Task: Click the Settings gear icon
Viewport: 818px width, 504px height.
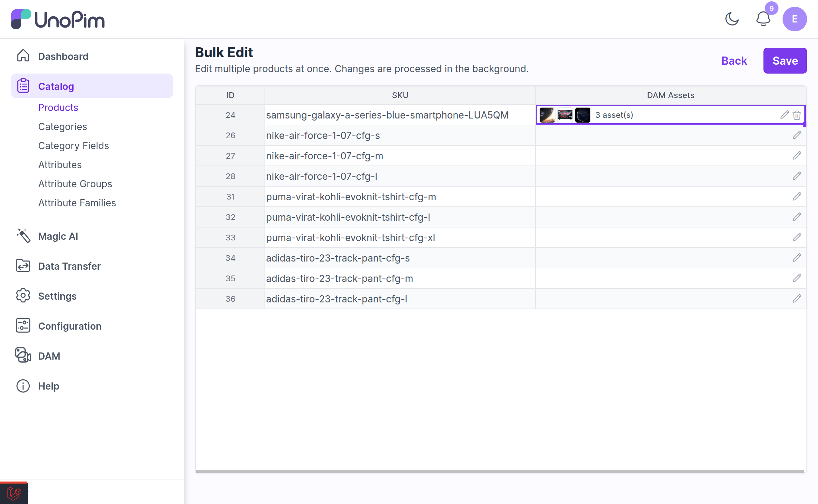Action: pos(23,296)
